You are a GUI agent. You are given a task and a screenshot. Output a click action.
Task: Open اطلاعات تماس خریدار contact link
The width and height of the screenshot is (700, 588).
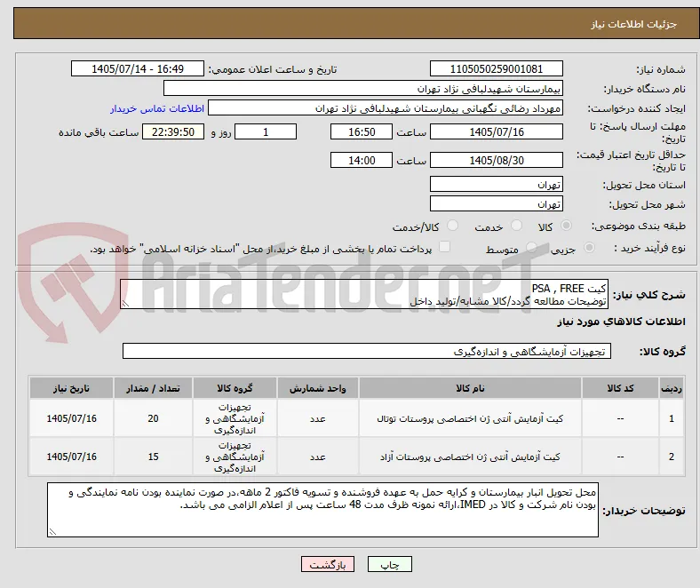tap(157, 108)
